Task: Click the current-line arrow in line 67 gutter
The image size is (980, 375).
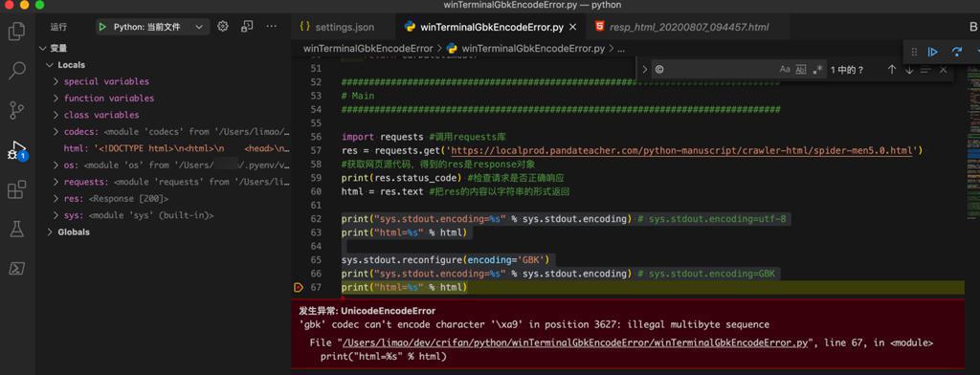Action: (x=299, y=288)
